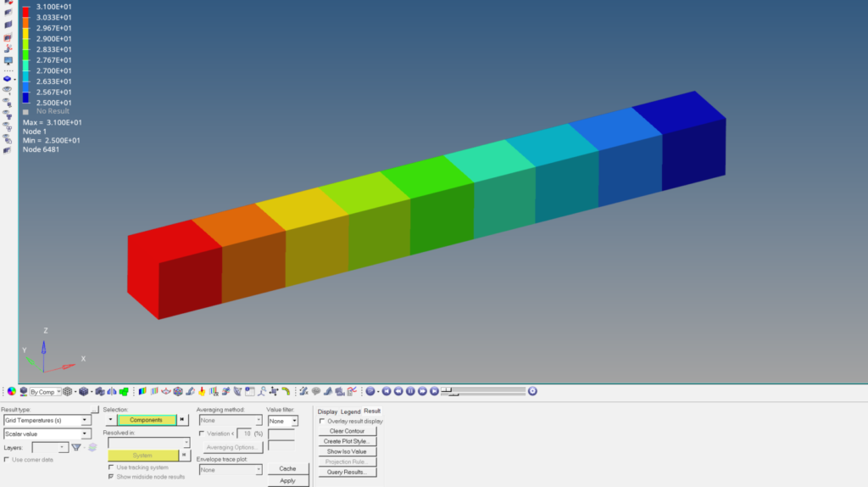
Task: Switch to the Display tab
Action: point(327,411)
